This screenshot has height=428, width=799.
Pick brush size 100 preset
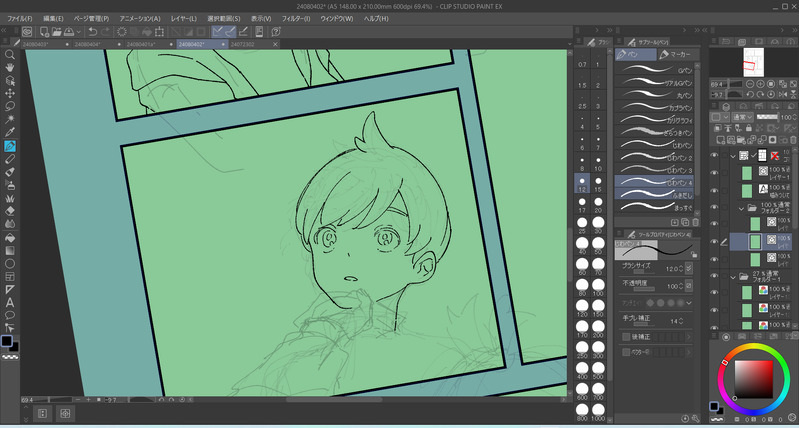coord(598,288)
